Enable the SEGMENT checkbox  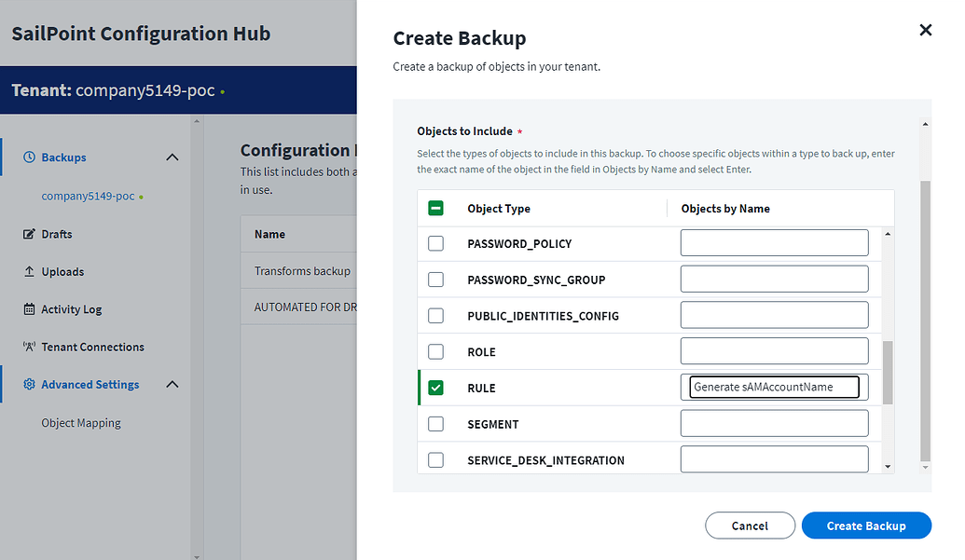pos(435,423)
